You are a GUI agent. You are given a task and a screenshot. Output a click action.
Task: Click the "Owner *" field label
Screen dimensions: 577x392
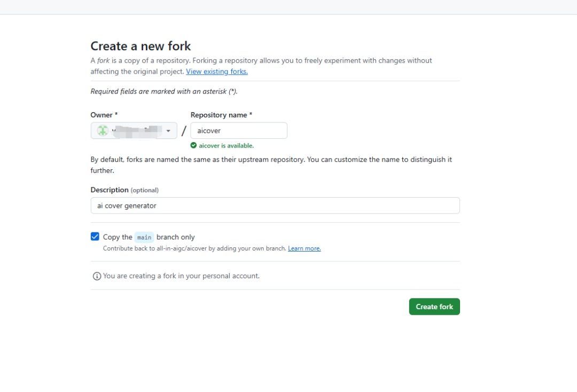click(104, 115)
